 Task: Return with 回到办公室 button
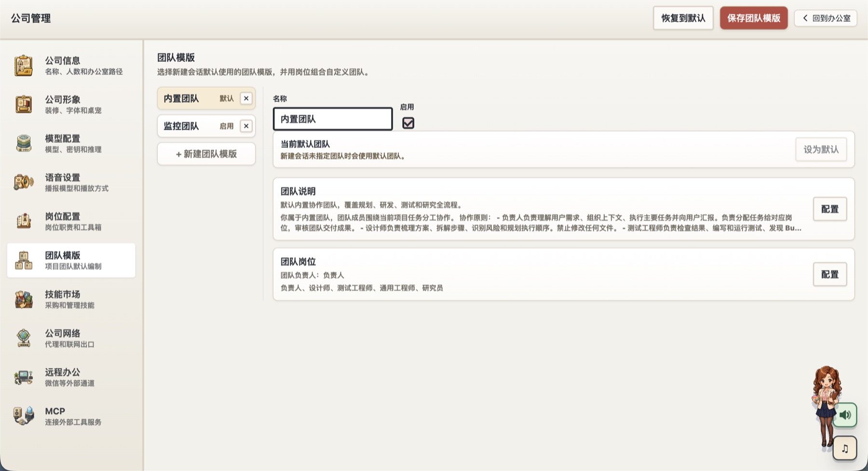826,18
